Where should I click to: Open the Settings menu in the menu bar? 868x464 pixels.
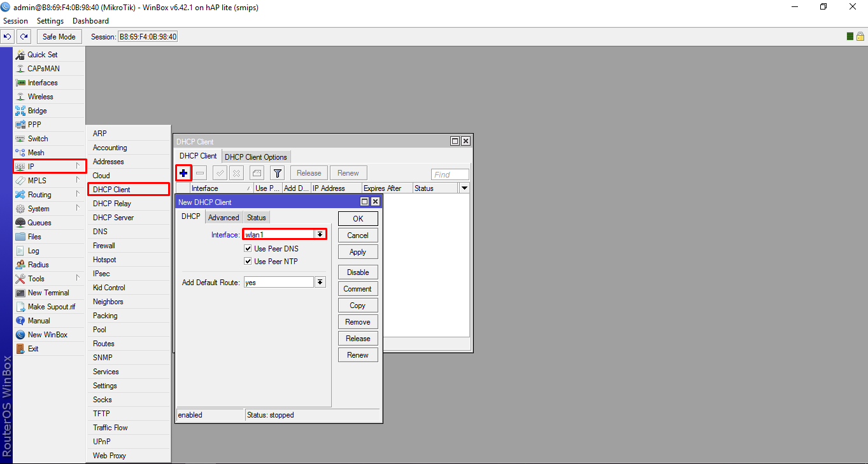pos(50,21)
